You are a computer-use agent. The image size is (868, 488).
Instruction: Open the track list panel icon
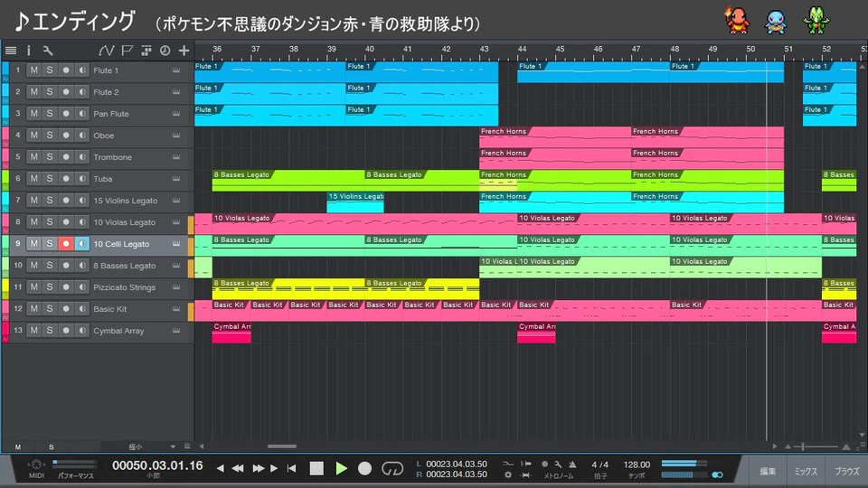tap(11, 51)
